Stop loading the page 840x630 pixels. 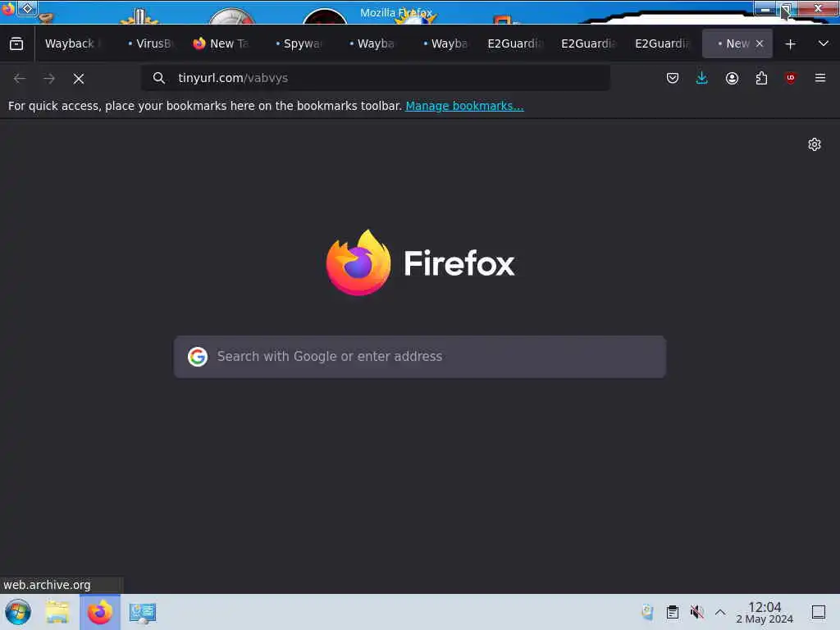pos(79,79)
